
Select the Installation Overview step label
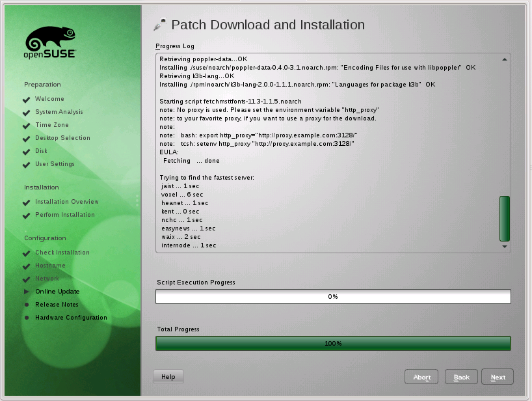67,202
